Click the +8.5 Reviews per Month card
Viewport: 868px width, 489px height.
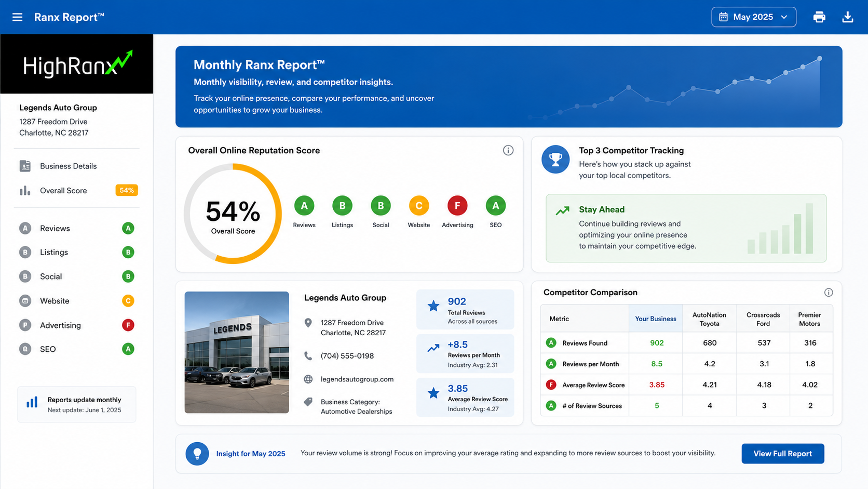(x=465, y=354)
